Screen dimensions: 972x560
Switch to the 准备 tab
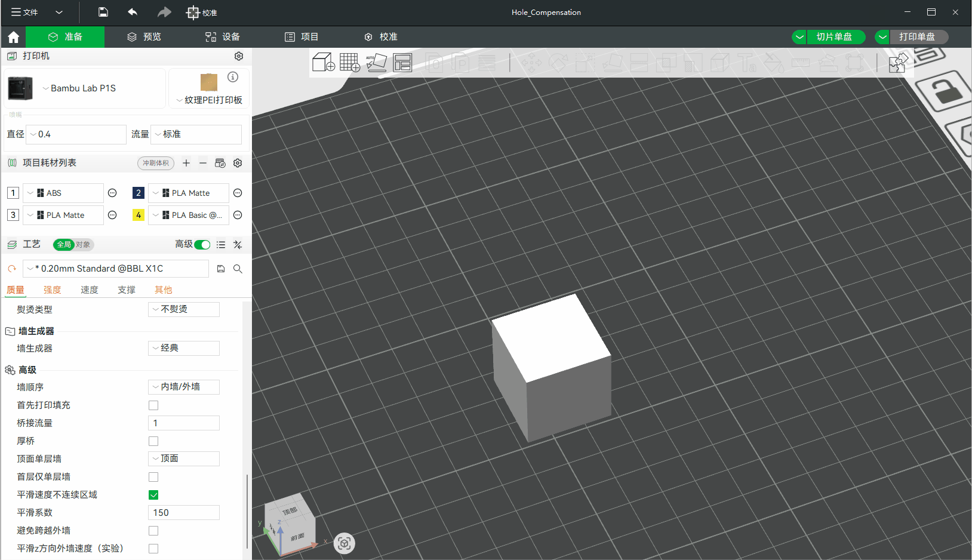click(x=65, y=36)
